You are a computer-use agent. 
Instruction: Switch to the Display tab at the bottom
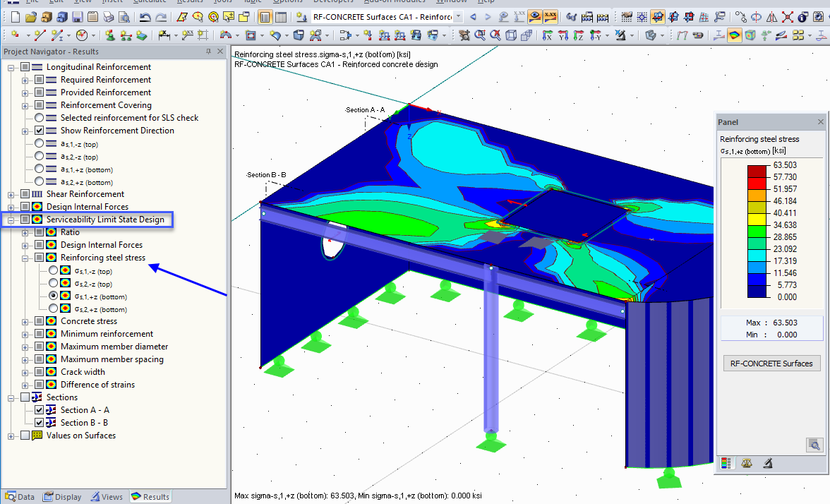[62, 496]
